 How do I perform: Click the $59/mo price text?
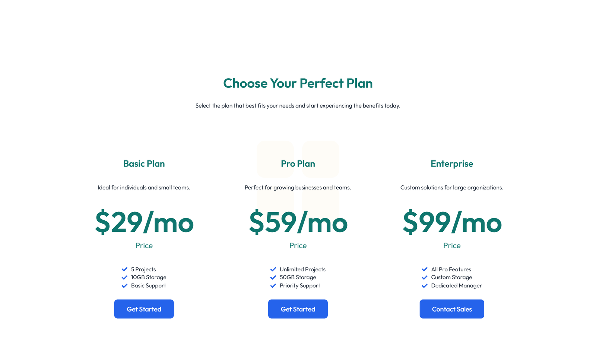298,223
